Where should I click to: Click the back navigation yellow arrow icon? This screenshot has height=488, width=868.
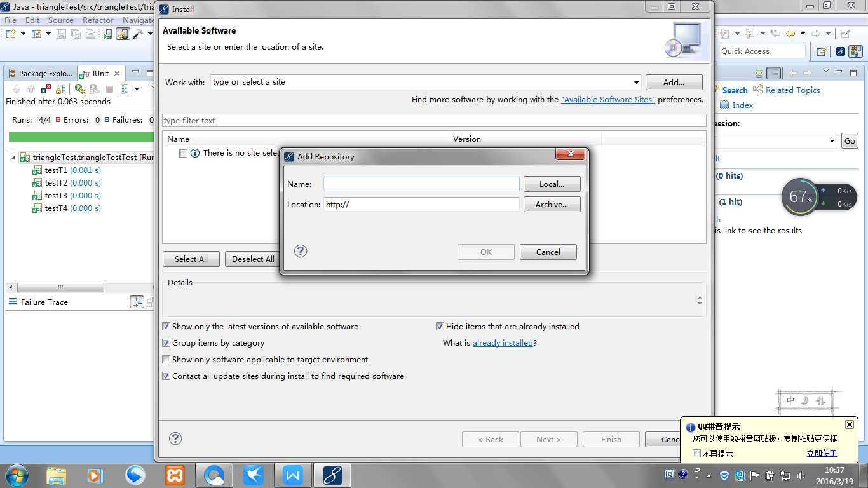point(790,34)
